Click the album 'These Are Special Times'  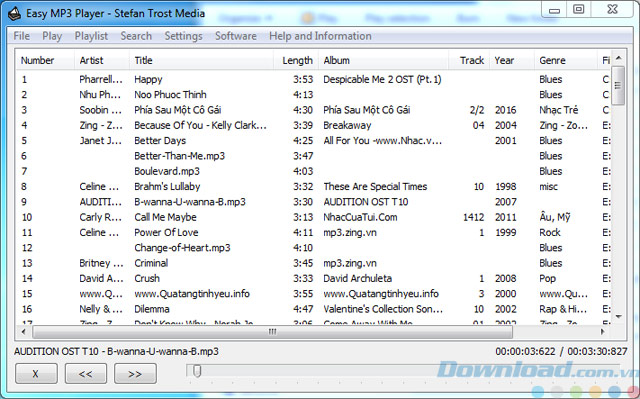375,186
